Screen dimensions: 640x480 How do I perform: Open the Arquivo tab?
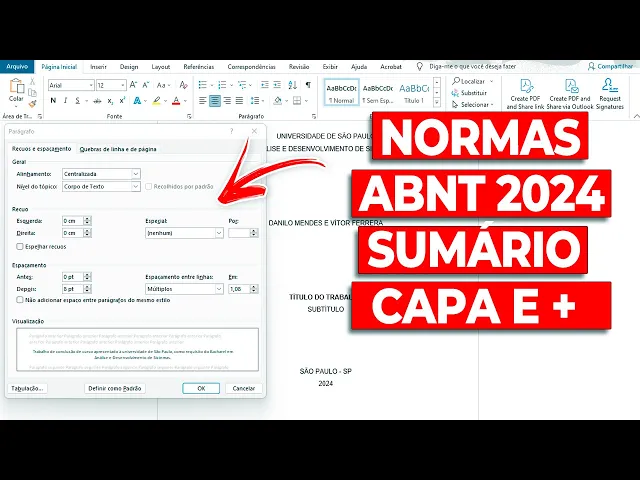[17, 67]
